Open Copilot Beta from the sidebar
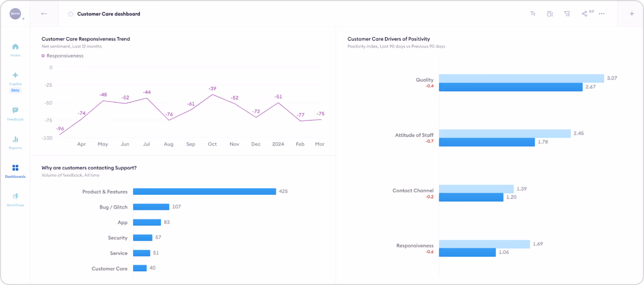Image resolution: width=644 pixels, height=285 pixels. click(x=15, y=82)
